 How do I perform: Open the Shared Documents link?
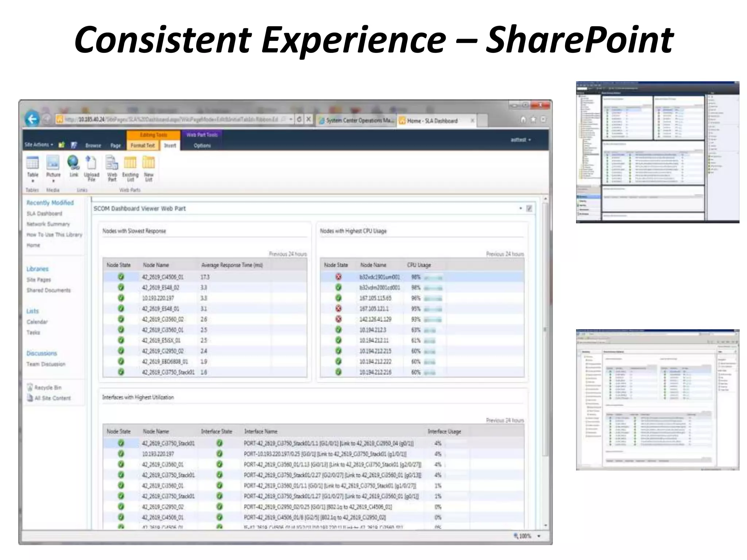click(49, 290)
